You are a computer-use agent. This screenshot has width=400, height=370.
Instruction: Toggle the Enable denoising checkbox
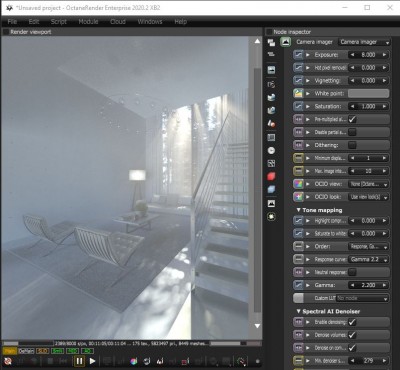[x=352, y=322]
